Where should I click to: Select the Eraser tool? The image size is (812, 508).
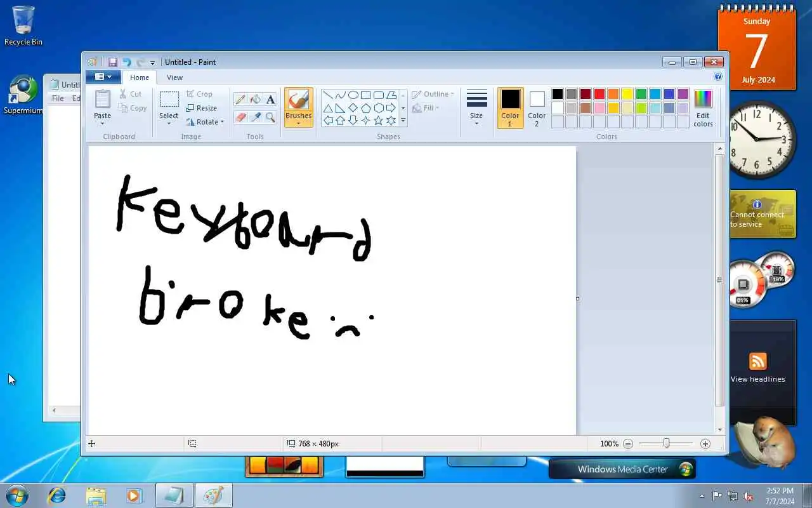[x=240, y=117]
